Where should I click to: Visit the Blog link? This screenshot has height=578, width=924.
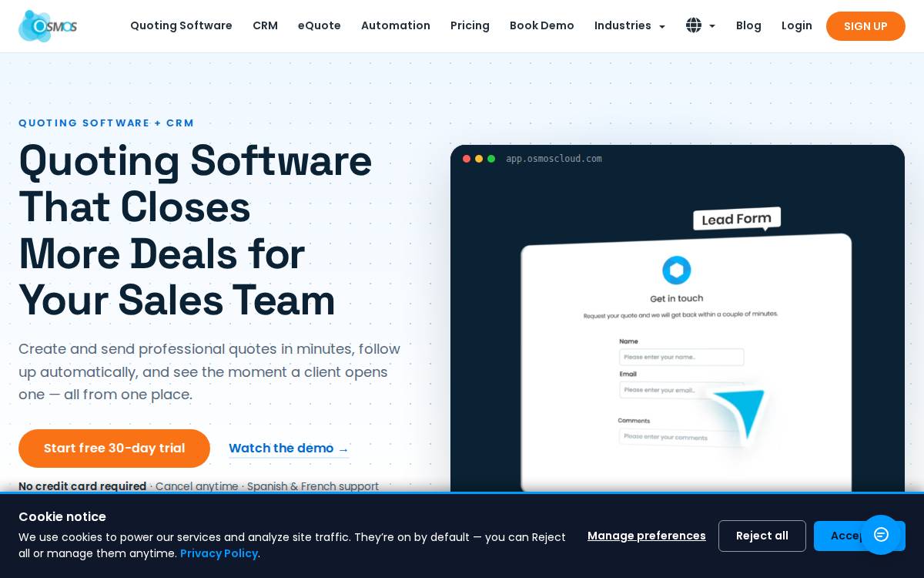(x=748, y=25)
